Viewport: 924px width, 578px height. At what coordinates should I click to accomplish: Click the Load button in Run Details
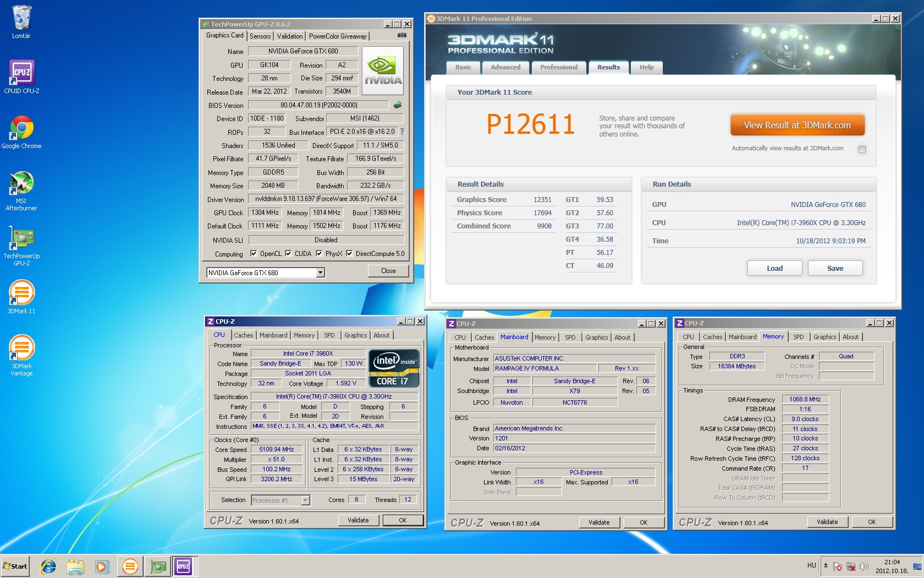pyautogui.click(x=774, y=268)
